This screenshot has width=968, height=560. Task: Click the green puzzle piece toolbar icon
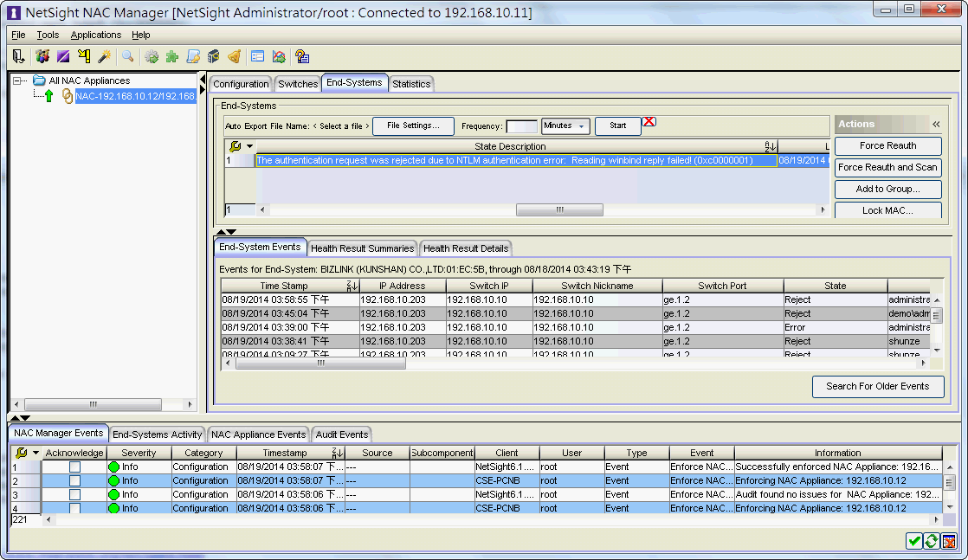click(x=172, y=57)
